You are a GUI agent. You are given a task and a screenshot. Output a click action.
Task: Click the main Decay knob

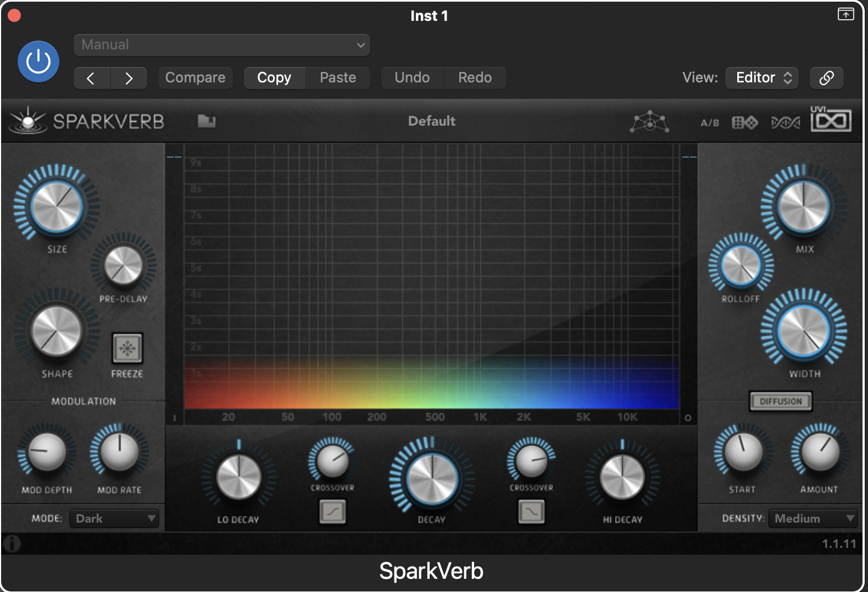432,478
